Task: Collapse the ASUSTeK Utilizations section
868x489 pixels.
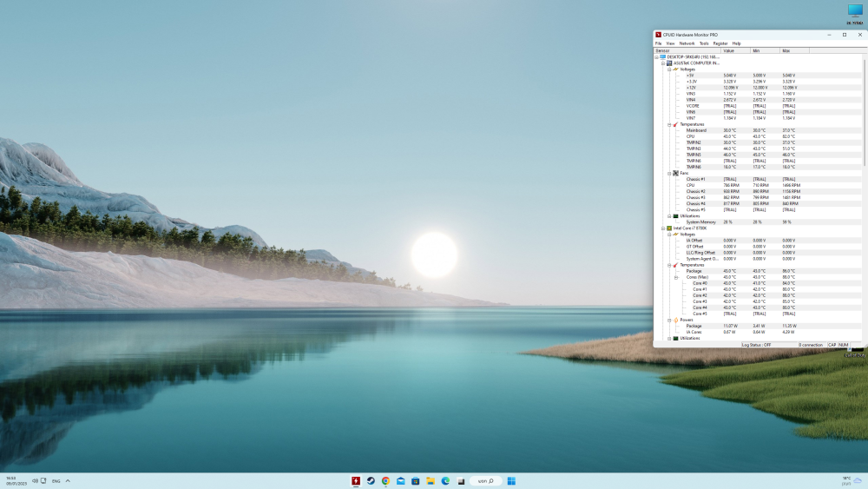Action: [669, 216]
